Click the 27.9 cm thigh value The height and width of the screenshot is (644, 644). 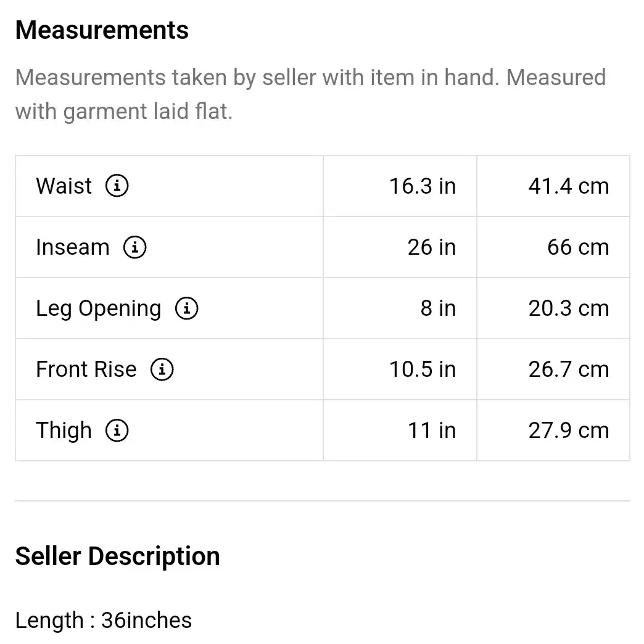(x=569, y=431)
